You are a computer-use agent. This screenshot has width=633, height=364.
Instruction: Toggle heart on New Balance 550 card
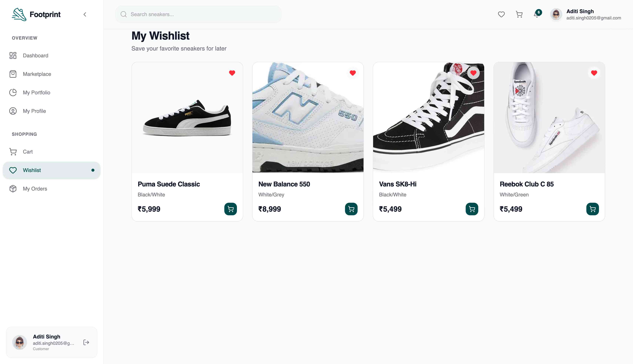coord(353,73)
